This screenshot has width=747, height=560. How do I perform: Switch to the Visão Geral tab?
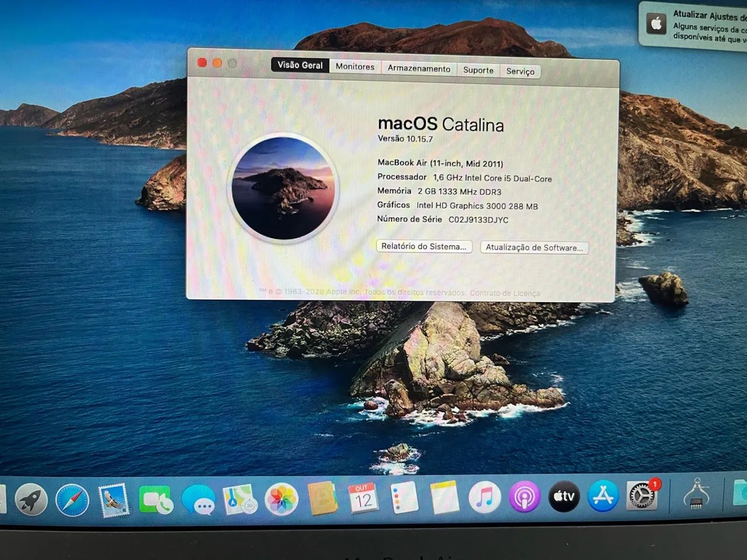(x=300, y=65)
